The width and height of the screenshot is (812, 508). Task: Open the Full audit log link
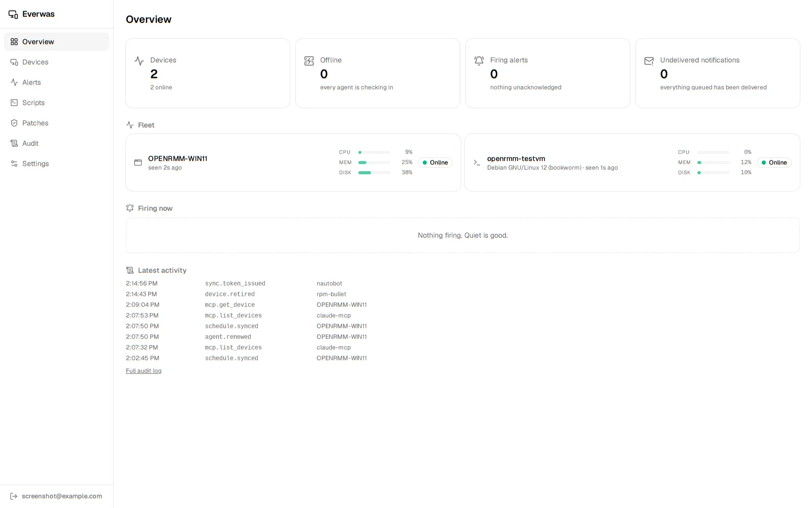point(144,371)
